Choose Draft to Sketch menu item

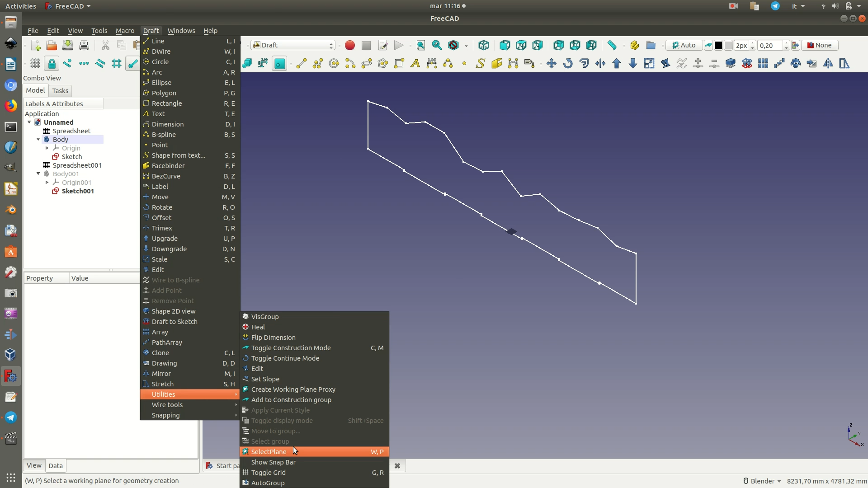[190, 322]
